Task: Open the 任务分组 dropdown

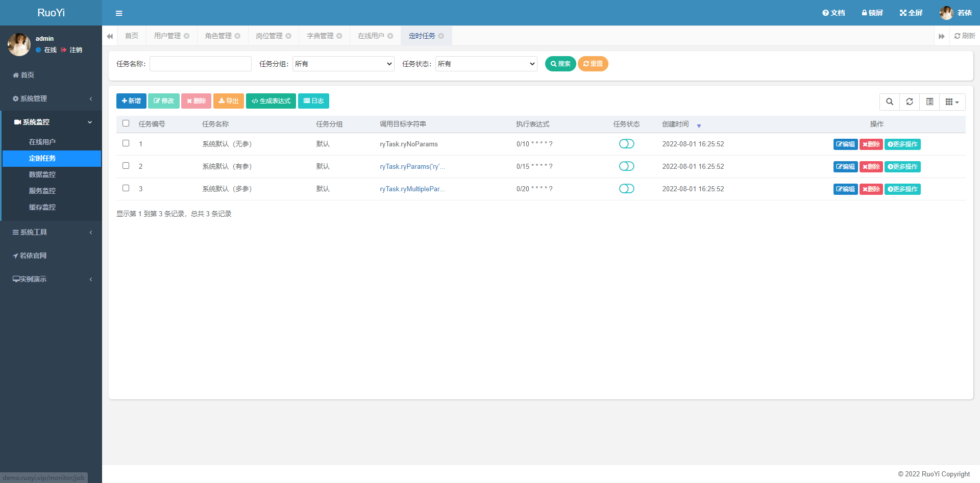Action: click(343, 64)
